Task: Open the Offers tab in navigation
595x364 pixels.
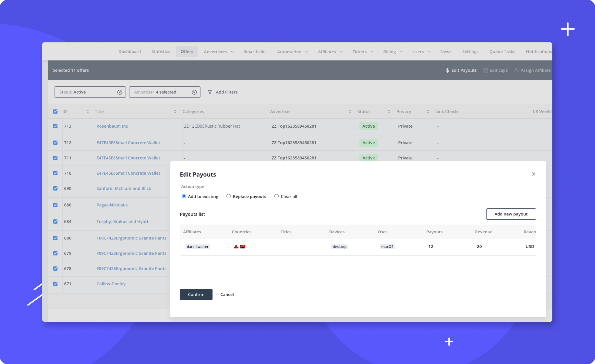Action: tap(186, 51)
